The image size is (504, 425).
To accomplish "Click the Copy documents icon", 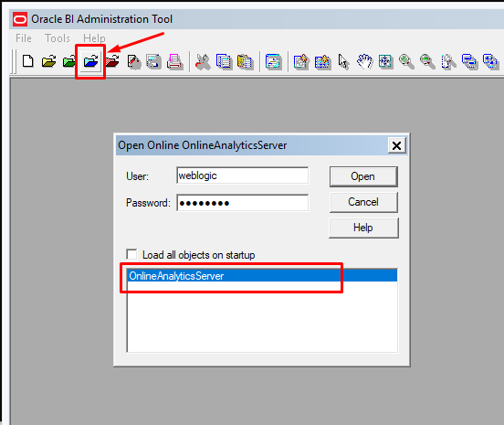I will click(x=224, y=62).
